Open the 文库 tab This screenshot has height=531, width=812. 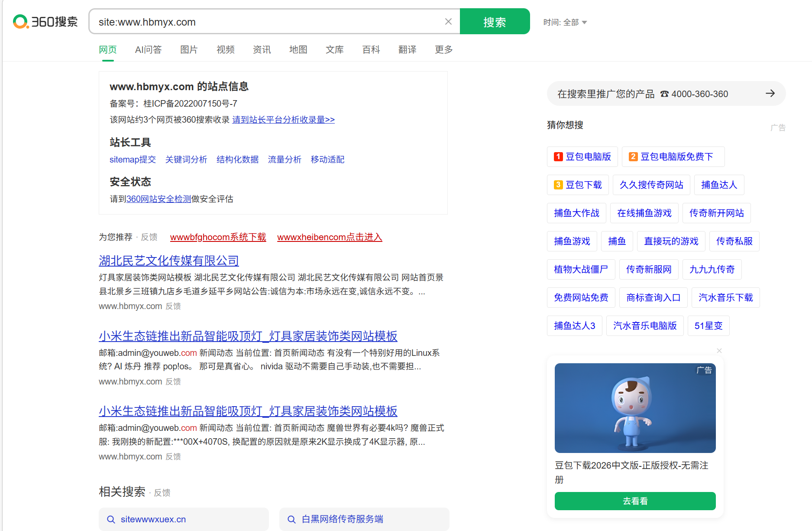(x=335, y=49)
